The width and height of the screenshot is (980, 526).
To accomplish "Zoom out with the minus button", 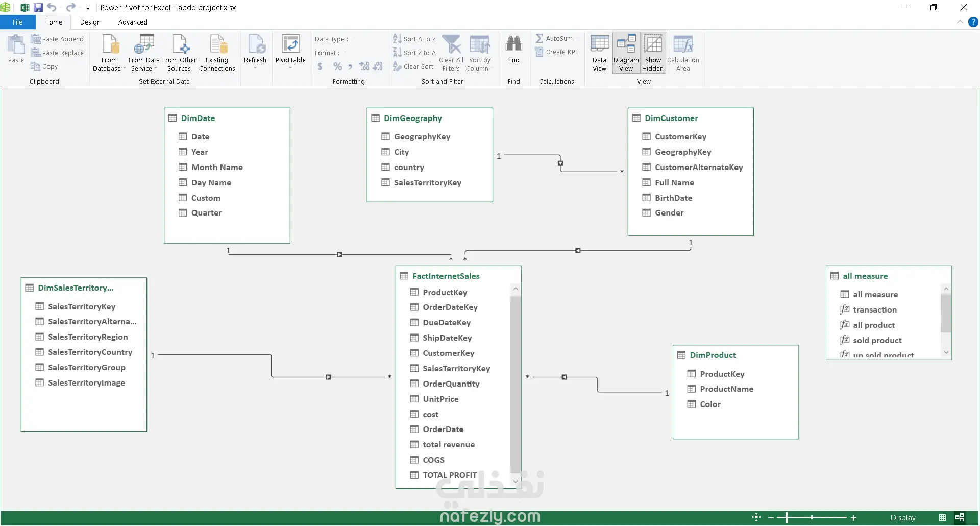I will pyautogui.click(x=771, y=518).
